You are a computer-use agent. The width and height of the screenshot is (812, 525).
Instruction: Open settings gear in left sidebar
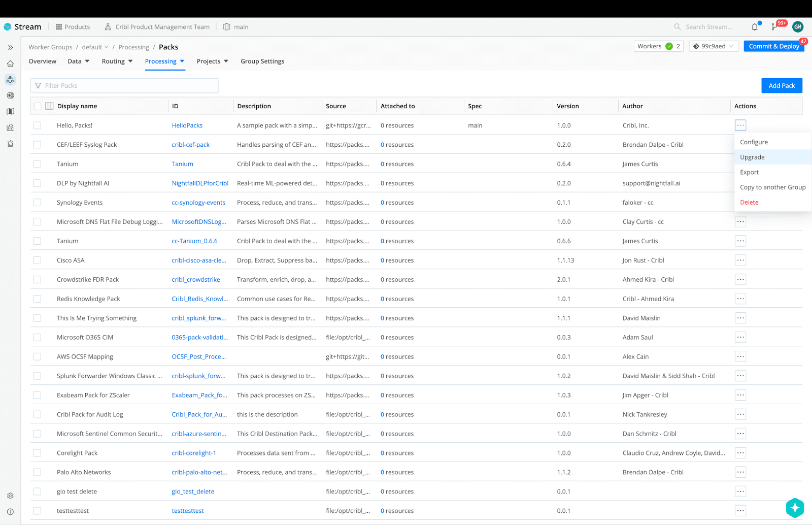(x=10, y=496)
